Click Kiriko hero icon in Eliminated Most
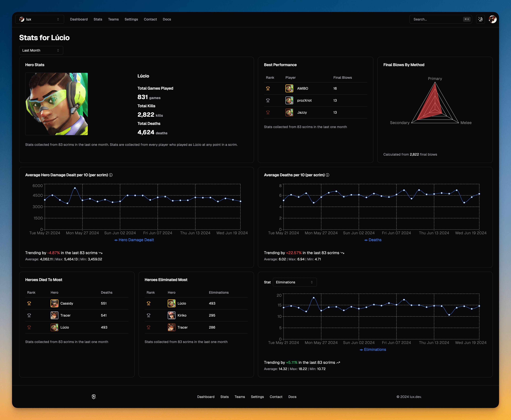The height and width of the screenshot is (420, 511). [171, 315]
